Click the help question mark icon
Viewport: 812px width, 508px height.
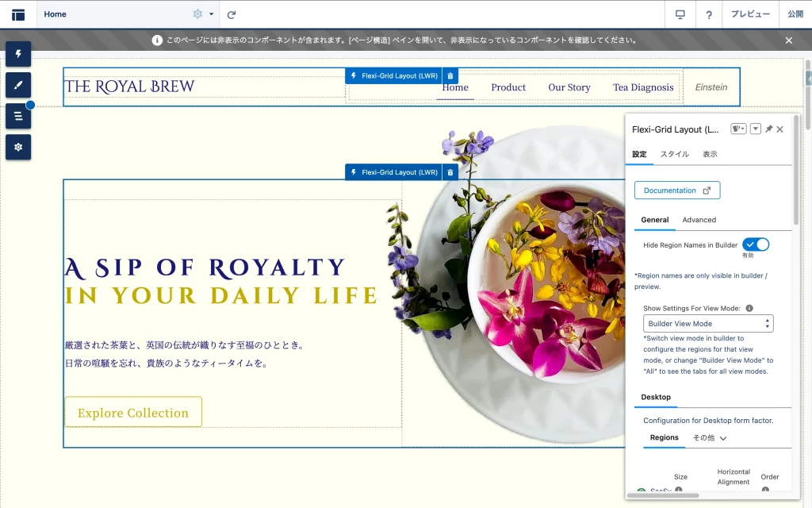708,14
